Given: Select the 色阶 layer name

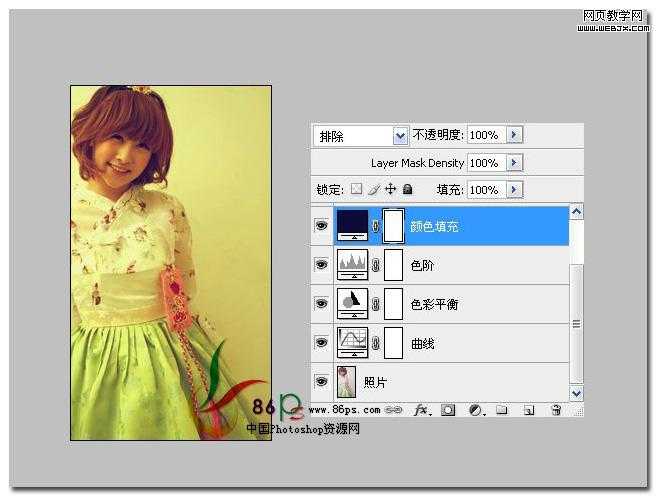Looking at the screenshot, I should (422, 265).
